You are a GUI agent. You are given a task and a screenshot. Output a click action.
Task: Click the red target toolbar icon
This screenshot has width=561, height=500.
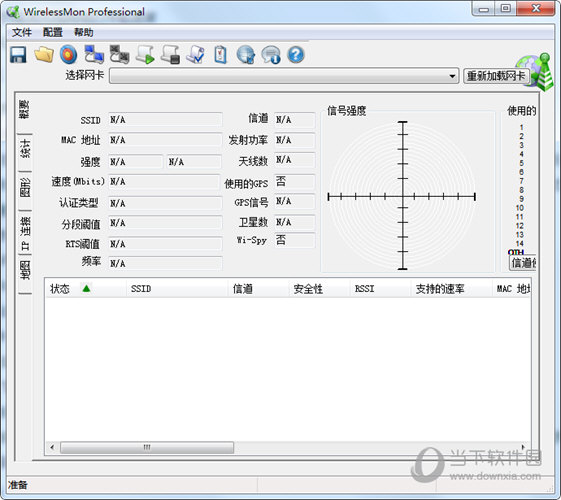click(x=68, y=55)
